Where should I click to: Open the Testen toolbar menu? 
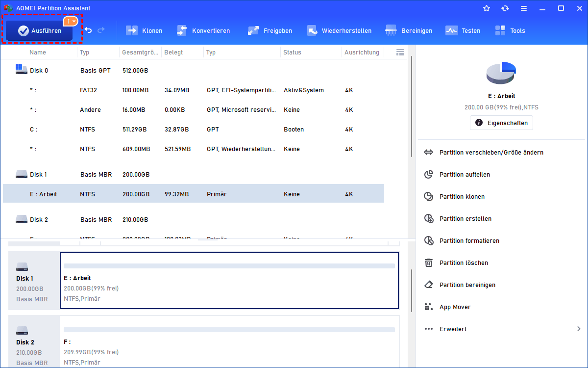pos(463,30)
